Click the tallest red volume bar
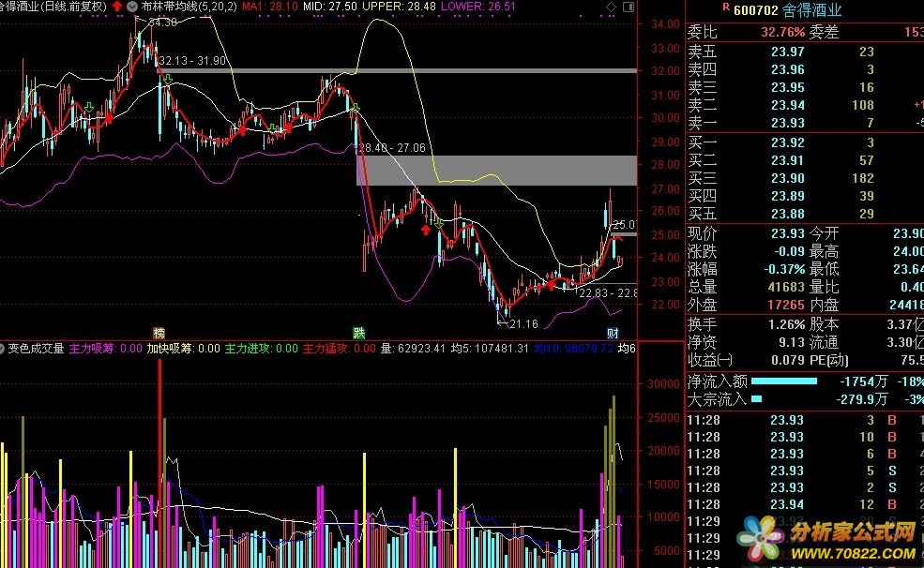The height and width of the screenshot is (568, 924). pos(159,463)
